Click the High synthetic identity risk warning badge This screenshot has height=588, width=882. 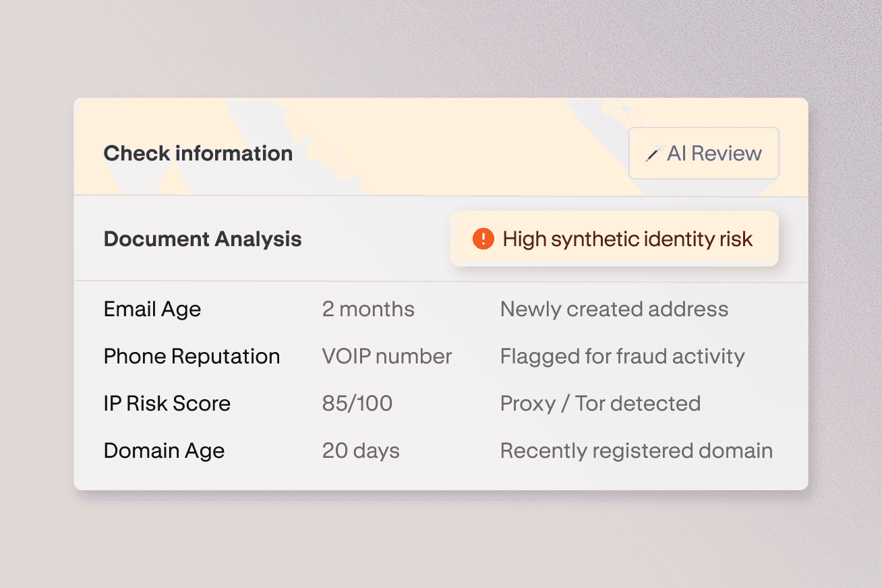614,239
